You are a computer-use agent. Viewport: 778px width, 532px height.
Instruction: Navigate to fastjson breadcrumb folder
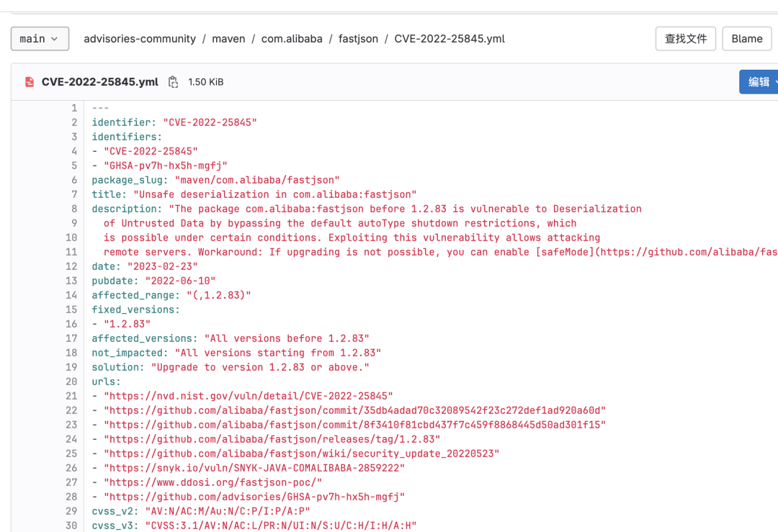tap(358, 39)
